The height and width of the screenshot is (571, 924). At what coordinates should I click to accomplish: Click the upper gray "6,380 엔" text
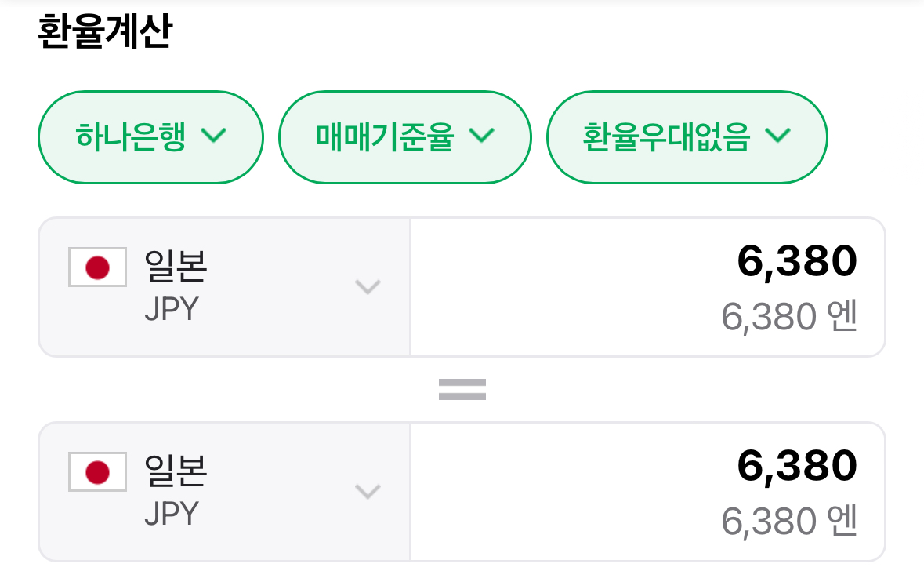point(789,317)
